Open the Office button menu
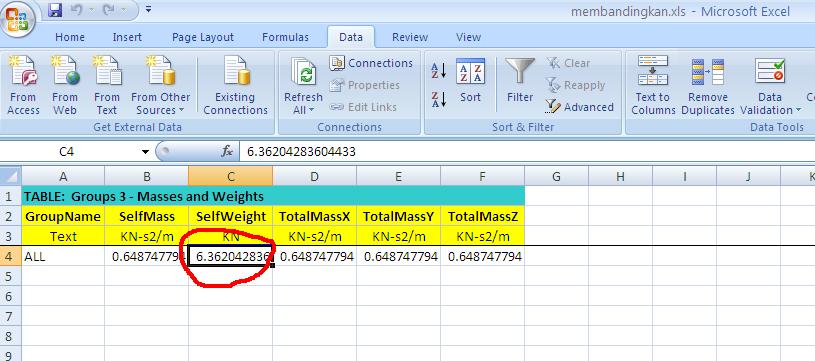The image size is (815, 361). pos(18,20)
